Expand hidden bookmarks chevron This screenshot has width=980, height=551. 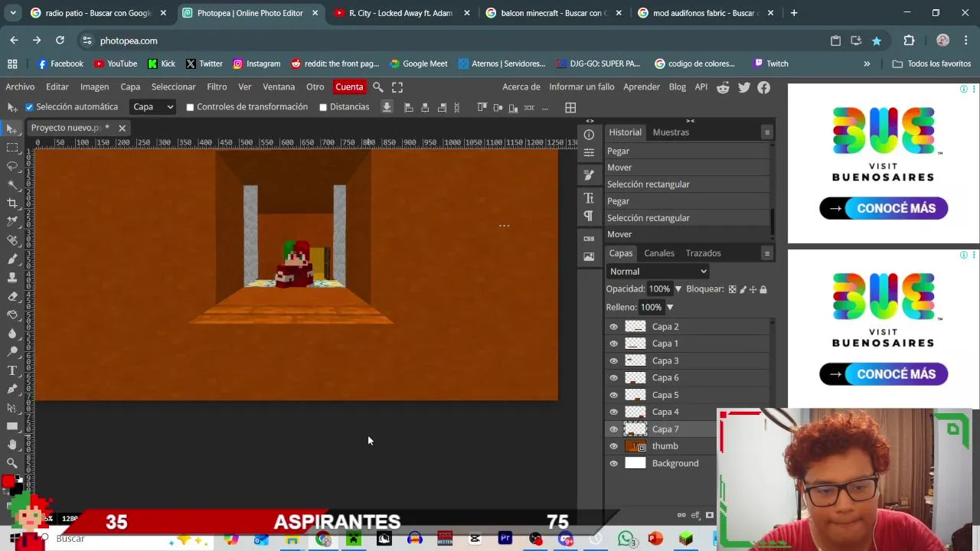click(x=867, y=64)
